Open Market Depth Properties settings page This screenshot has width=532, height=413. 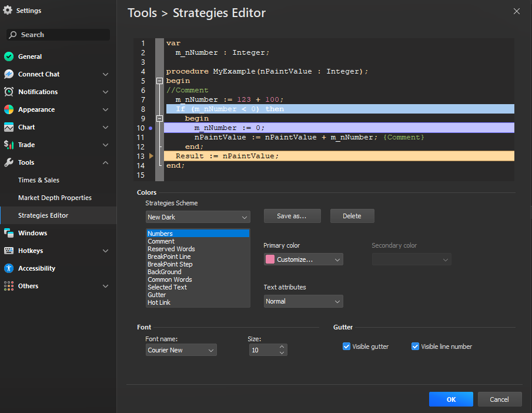click(x=55, y=198)
